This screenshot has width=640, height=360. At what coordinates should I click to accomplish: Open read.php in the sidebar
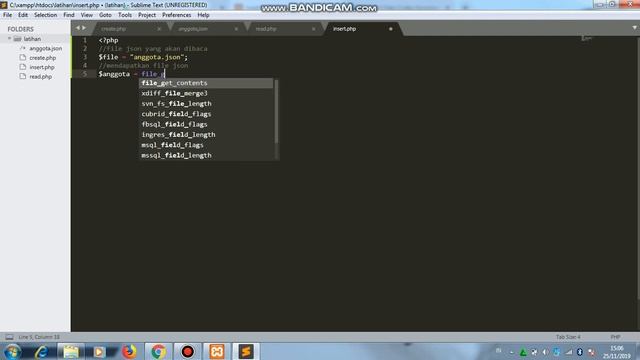(40, 77)
